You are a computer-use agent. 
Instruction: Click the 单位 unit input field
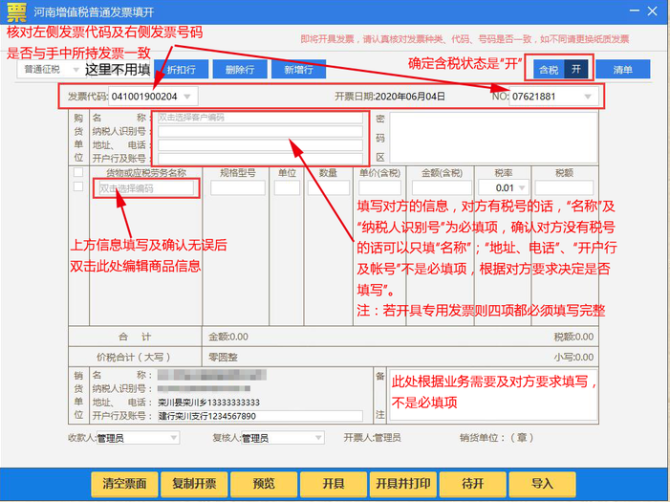click(287, 188)
